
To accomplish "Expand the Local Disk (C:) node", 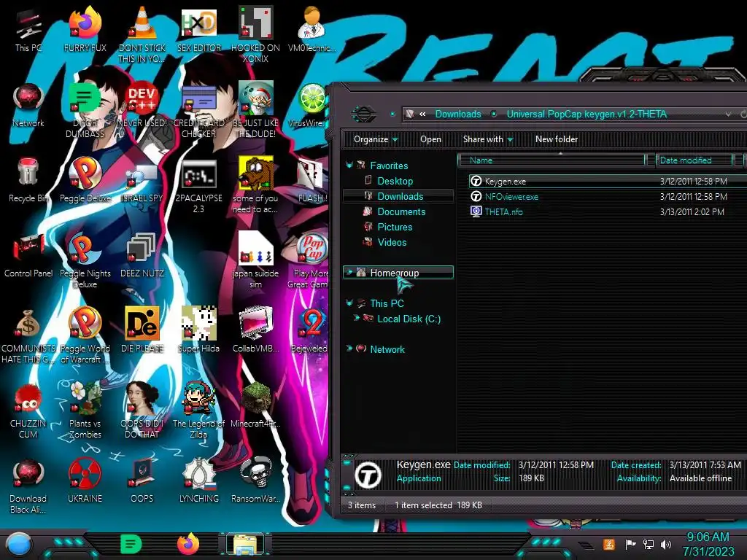I will click(356, 318).
